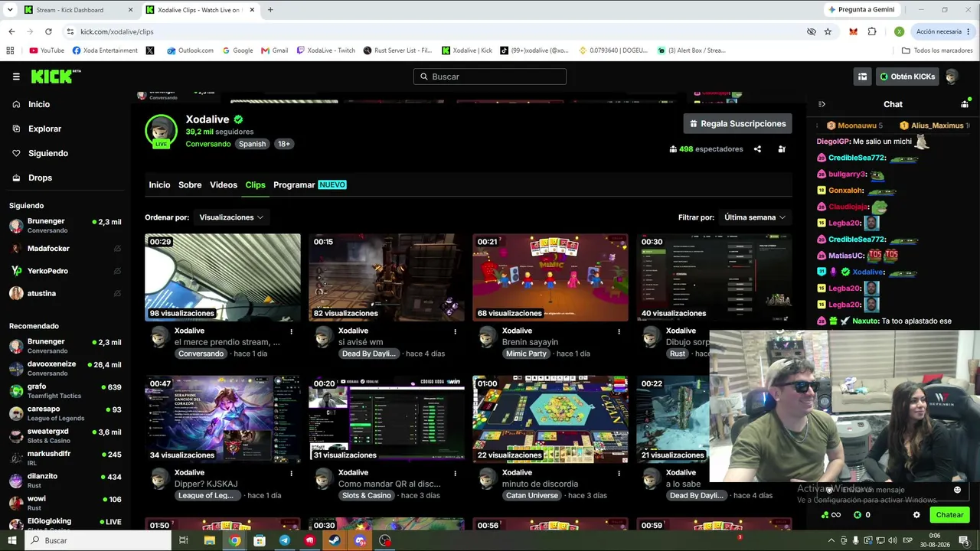The width and height of the screenshot is (980, 551).
Task: Switch to the Sobre channel tab
Action: click(x=190, y=185)
